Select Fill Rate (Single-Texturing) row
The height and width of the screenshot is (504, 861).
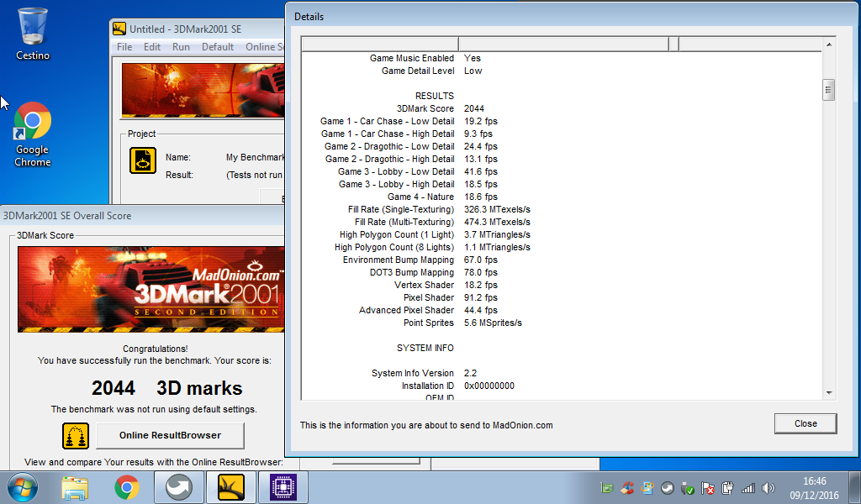coord(439,209)
